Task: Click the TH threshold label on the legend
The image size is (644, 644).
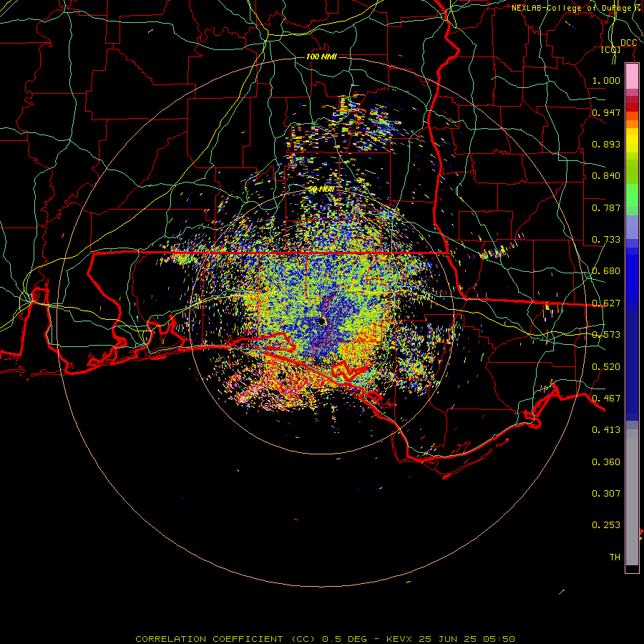Action: 615,557
